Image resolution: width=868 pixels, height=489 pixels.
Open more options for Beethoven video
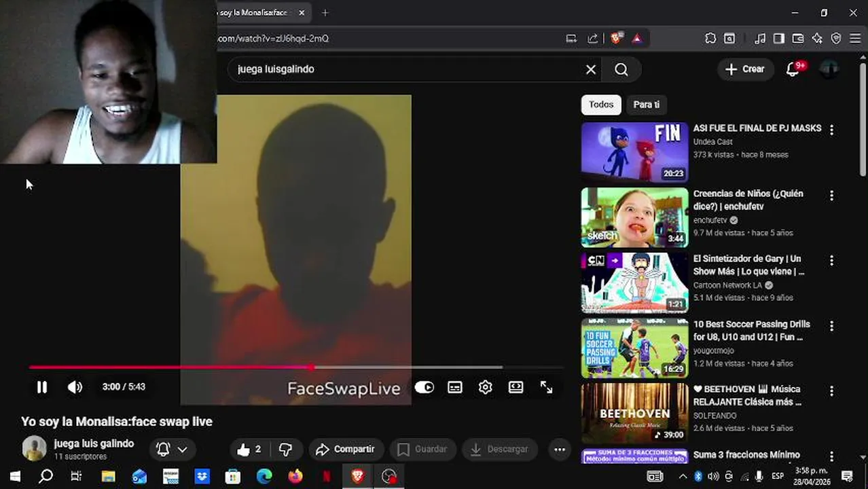click(831, 391)
